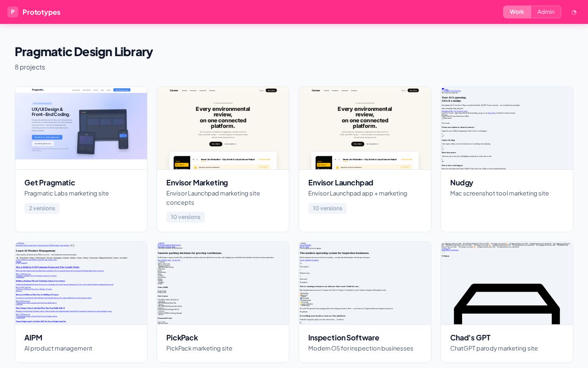Click the 2 versions badge on Get Pragmatic
Screen dimensions: 588x368
42,208
